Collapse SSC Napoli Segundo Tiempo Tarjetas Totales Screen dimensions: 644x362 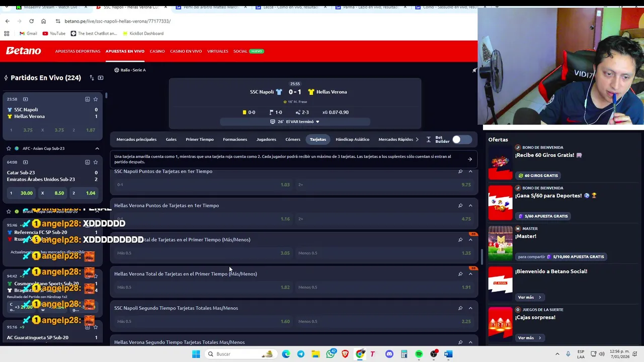tap(470, 308)
